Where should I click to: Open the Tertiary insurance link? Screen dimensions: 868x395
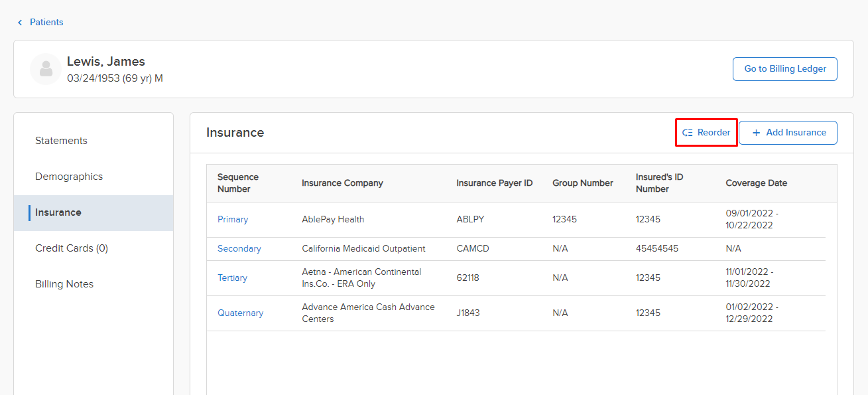tap(232, 278)
